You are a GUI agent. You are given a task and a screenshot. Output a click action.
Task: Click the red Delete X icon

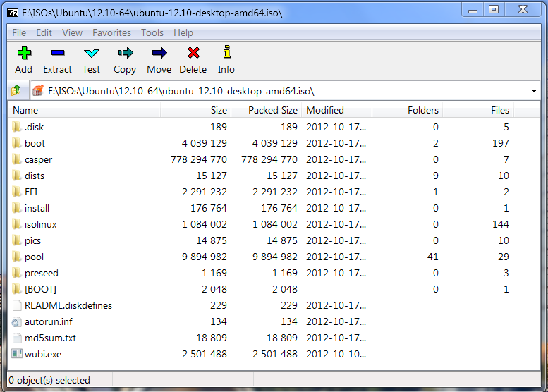[x=193, y=53]
